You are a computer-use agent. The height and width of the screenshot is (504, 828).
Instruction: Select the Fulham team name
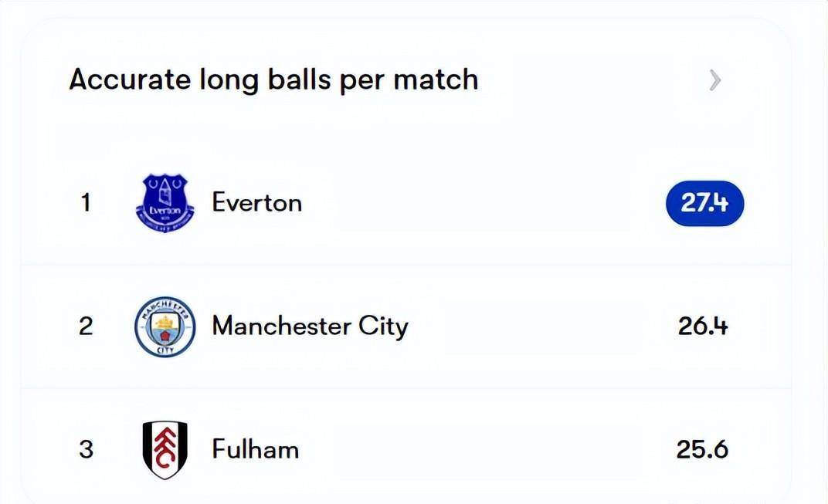coord(256,449)
